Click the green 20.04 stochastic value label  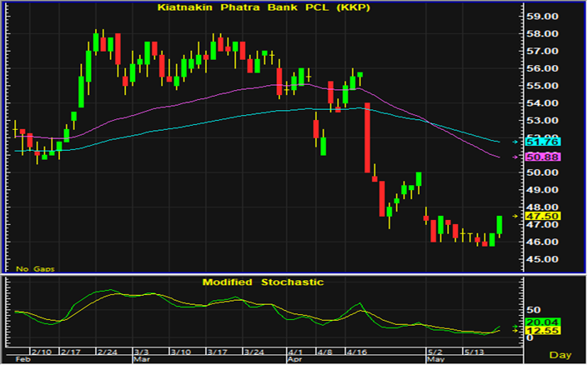point(543,322)
